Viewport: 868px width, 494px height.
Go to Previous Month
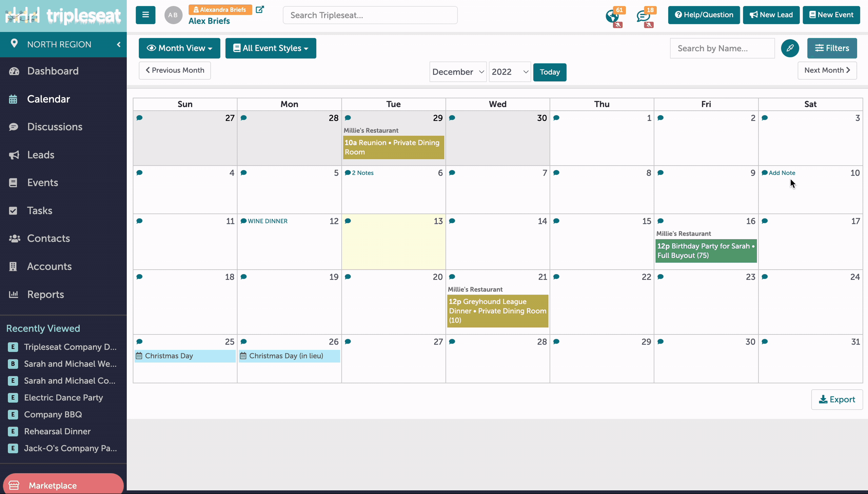(x=175, y=70)
